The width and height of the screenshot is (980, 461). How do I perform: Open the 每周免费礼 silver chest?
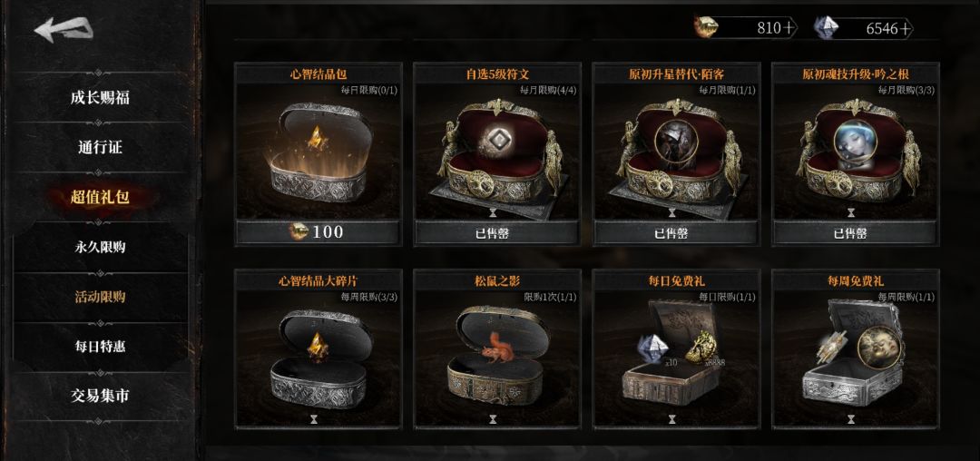(855, 353)
